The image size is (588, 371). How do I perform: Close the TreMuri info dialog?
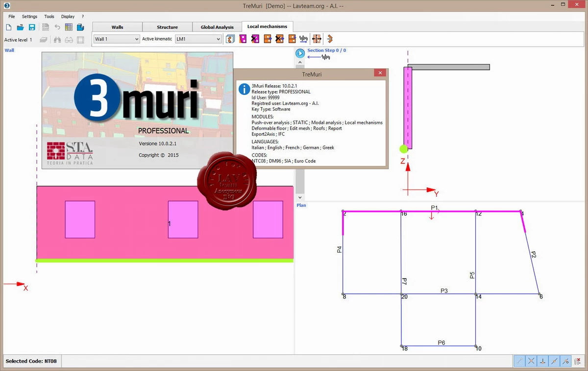click(x=380, y=73)
